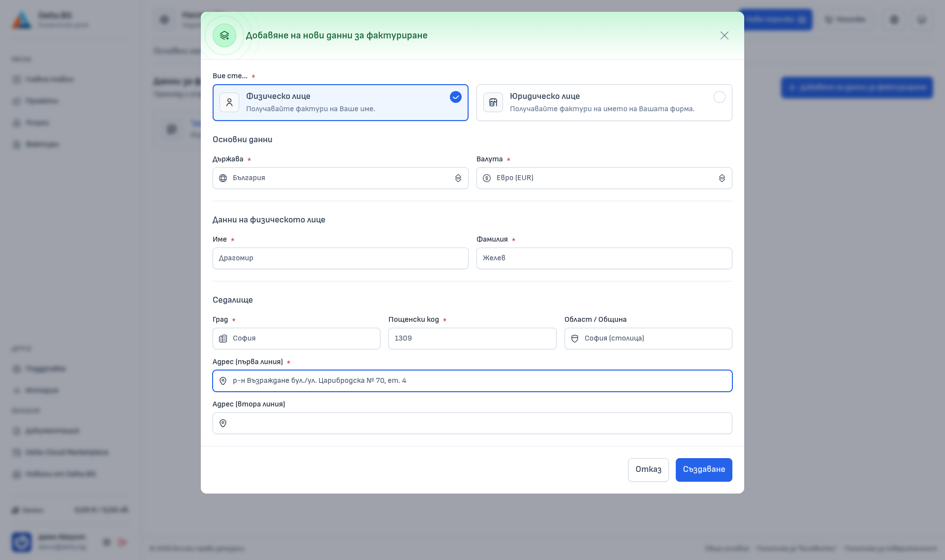945x560 pixels.
Task: Click the layers icon in dialog header
Action: tap(224, 35)
